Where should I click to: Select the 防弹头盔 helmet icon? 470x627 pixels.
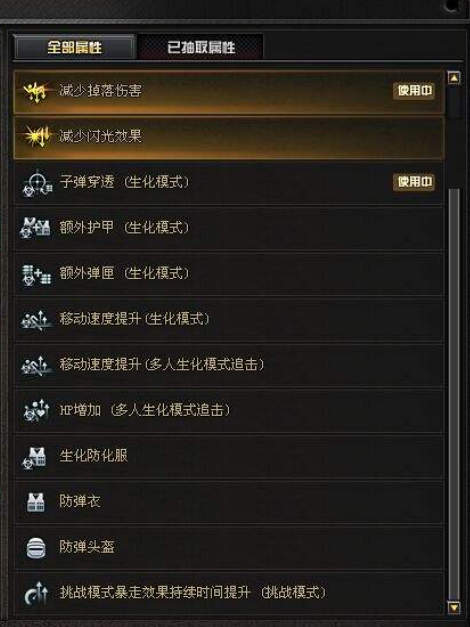(x=36, y=548)
